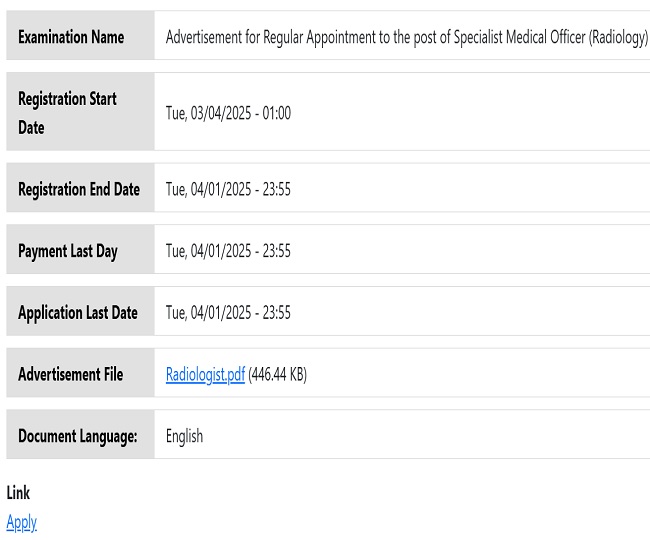Image resolution: width=650 pixels, height=540 pixels.
Task: Click the Application Last Date label
Action: pos(78,313)
